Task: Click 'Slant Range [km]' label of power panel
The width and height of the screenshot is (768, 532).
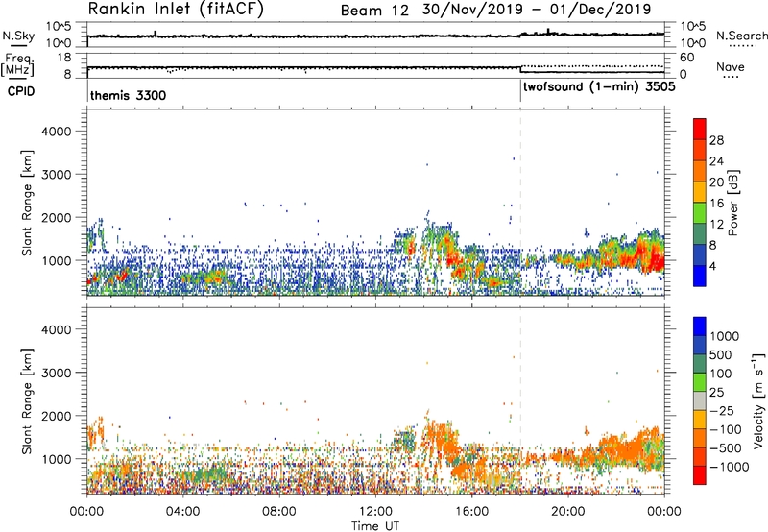Action: click(x=27, y=203)
